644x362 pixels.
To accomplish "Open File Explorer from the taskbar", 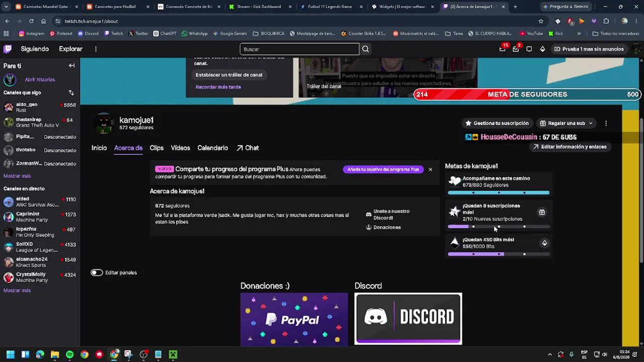I will point(55,354).
